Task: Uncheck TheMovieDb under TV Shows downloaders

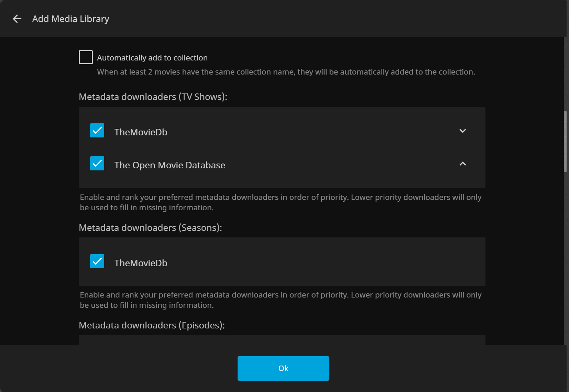Action: click(x=97, y=131)
